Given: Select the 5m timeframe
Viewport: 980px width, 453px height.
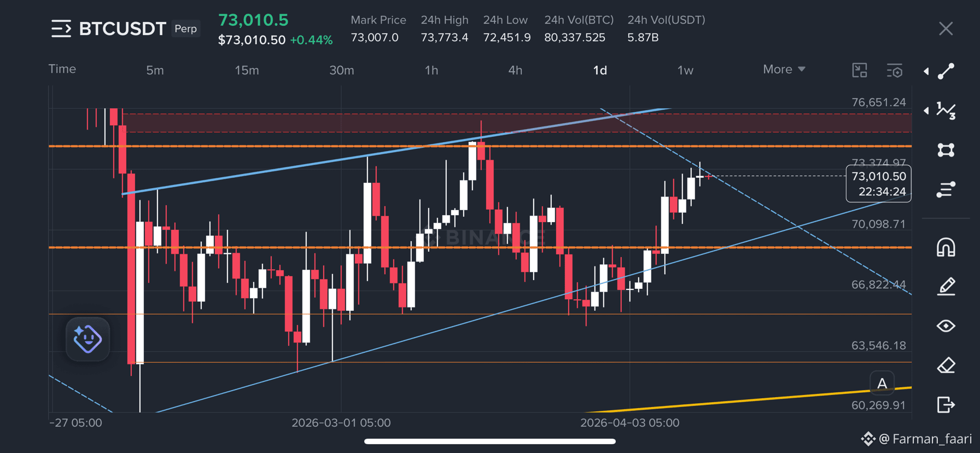Looking at the screenshot, I should click(x=155, y=71).
